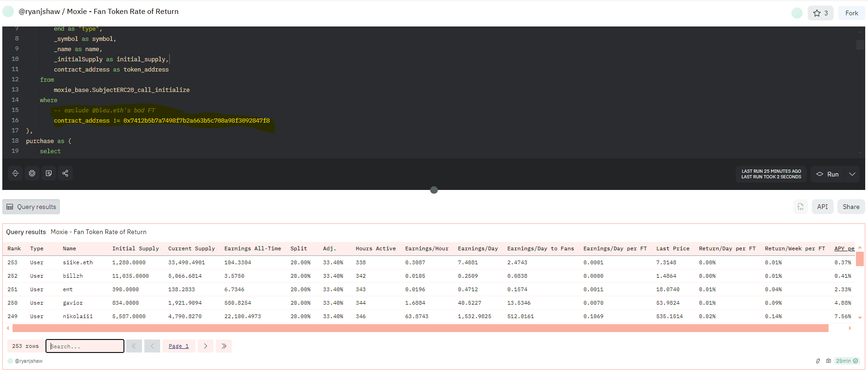Sort by the APY column header

(844, 248)
